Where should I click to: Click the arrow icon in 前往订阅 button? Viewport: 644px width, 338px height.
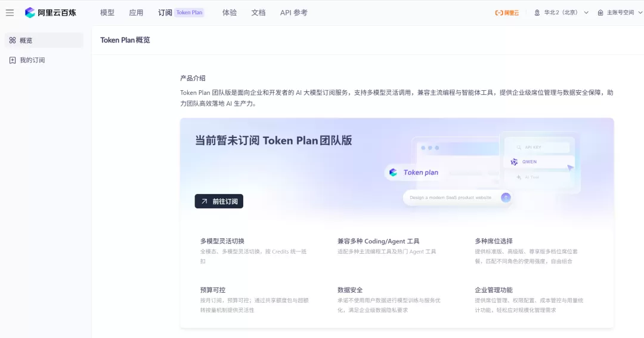click(204, 201)
